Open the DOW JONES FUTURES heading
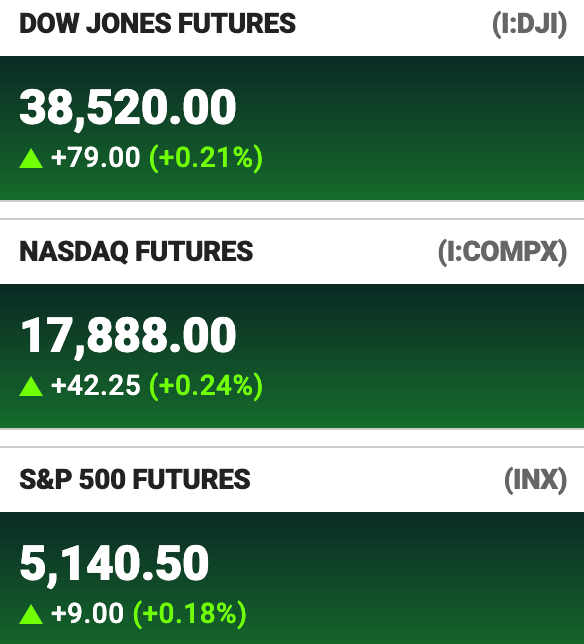Viewport: 584px width, 644px height. coord(157,23)
